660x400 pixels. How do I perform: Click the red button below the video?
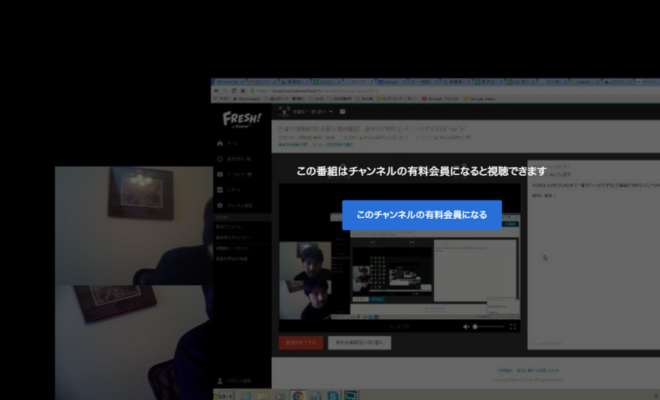(x=301, y=342)
